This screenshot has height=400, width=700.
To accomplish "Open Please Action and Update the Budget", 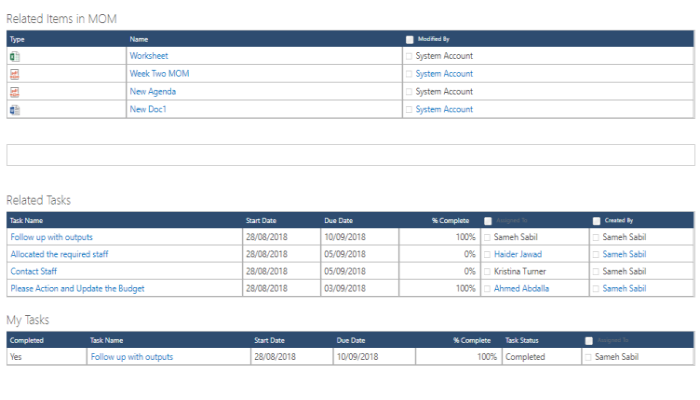I will (x=77, y=288).
